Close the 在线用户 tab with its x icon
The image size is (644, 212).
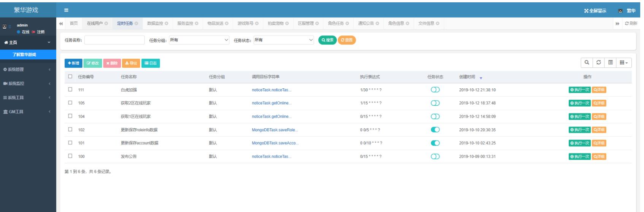click(x=106, y=24)
